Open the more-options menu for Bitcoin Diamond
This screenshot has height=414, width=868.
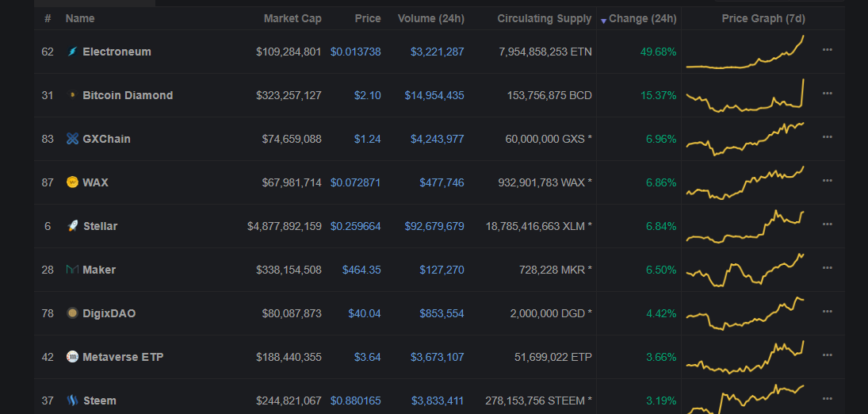coord(827,93)
